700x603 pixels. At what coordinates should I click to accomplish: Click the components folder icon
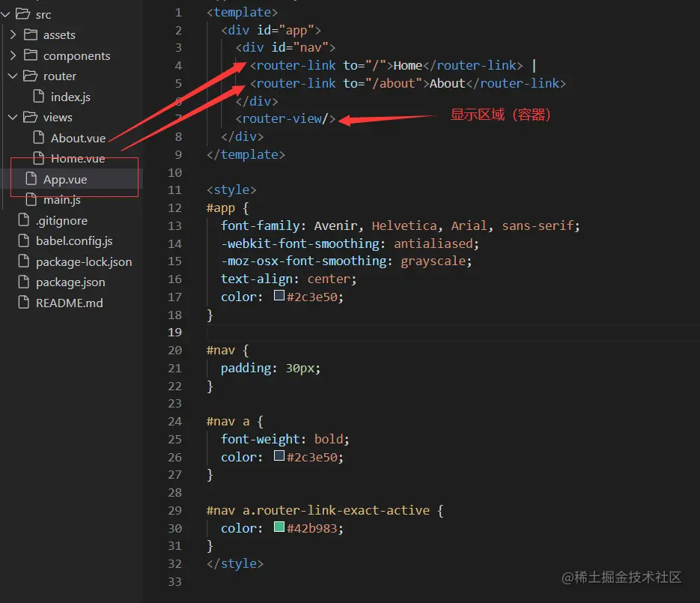(x=31, y=55)
